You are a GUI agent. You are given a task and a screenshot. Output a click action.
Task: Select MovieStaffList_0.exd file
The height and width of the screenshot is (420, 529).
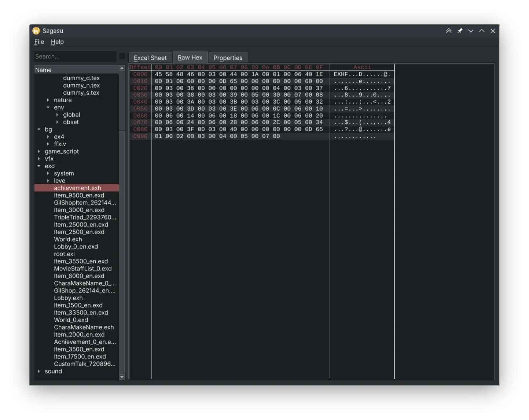(82, 269)
